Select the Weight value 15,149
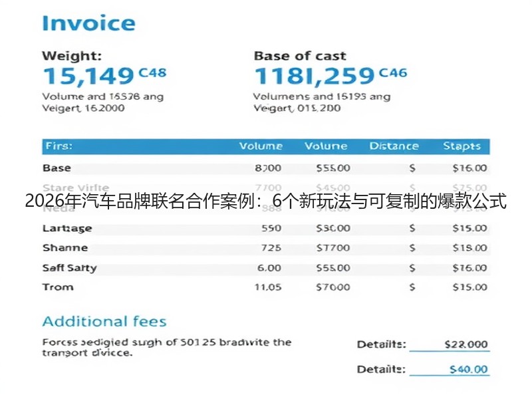Viewport: 532px width, 399px height. pos(89,76)
